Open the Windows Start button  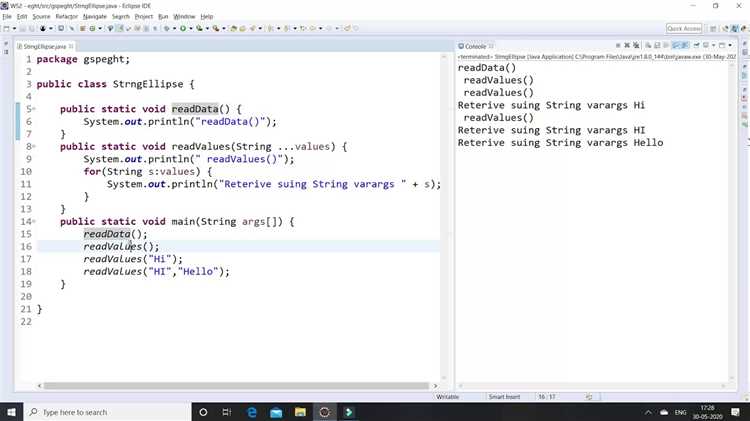[x=11, y=412]
